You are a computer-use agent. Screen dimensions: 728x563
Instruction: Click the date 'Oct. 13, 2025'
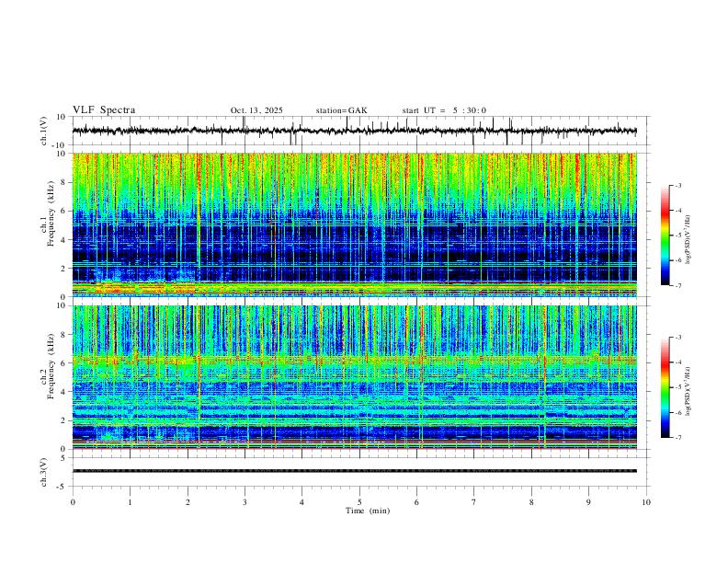point(256,110)
